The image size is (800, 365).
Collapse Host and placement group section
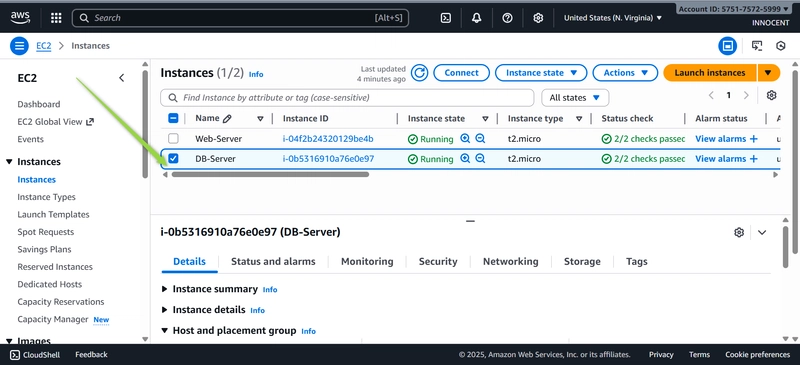point(164,331)
